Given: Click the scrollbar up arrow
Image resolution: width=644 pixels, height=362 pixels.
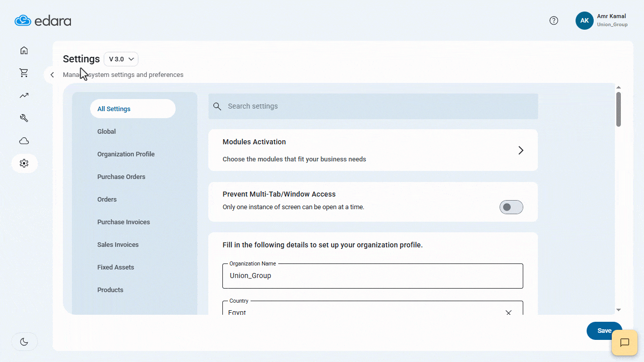Looking at the screenshot, I should pyautogui.click(x=618, y=87).
